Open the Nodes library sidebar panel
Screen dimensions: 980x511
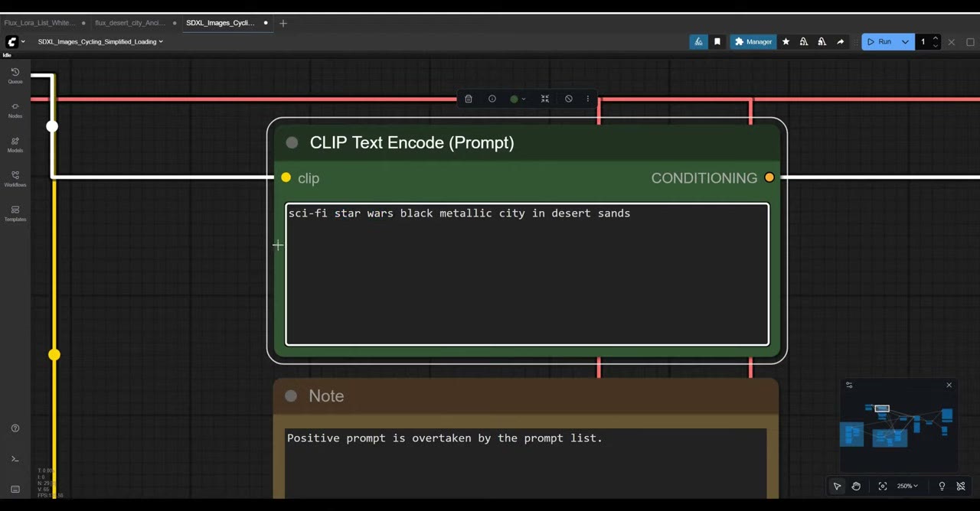pos(15,110)
